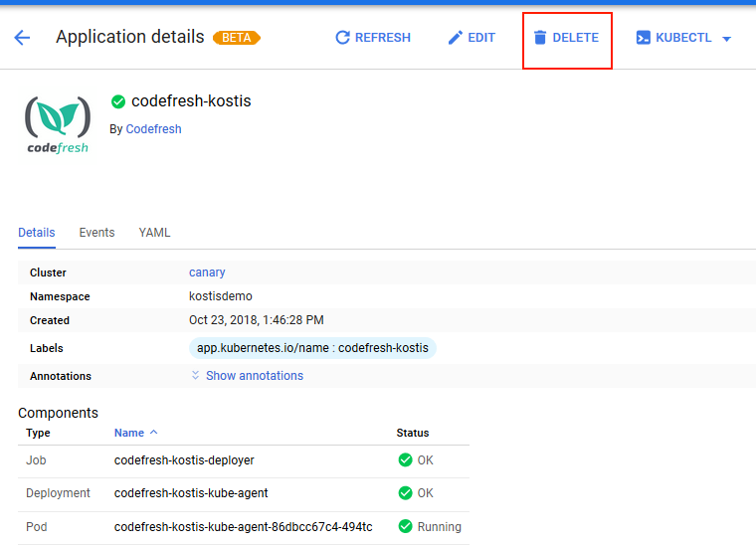This screenshot has height=546, width=756.
Task: Click the Edit pencil icon
Action: coord(456,38)
